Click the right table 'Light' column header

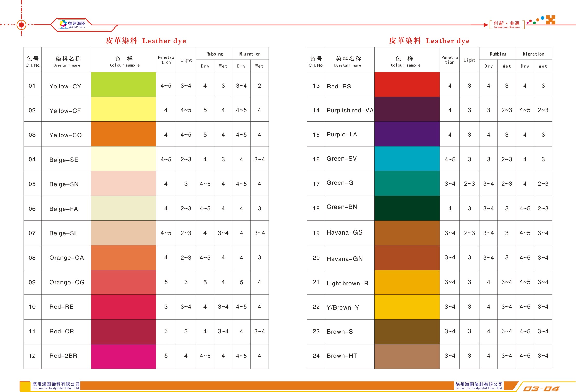point(469,60)
